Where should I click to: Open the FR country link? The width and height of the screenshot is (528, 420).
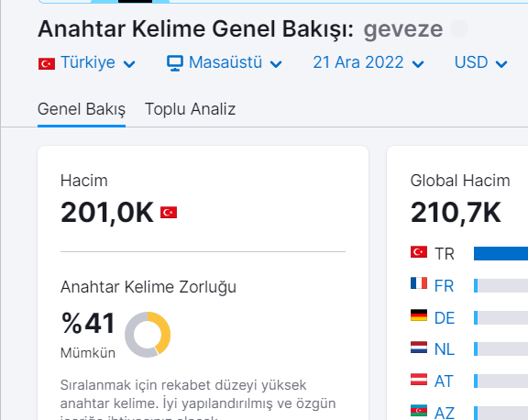coord(445,286)
